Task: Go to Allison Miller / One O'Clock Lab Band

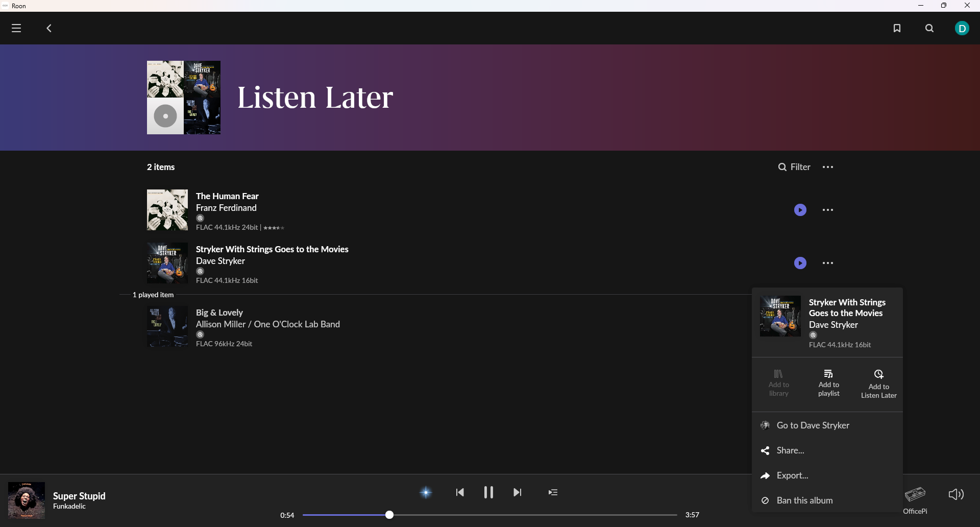Action: click(x=268, y=324)
